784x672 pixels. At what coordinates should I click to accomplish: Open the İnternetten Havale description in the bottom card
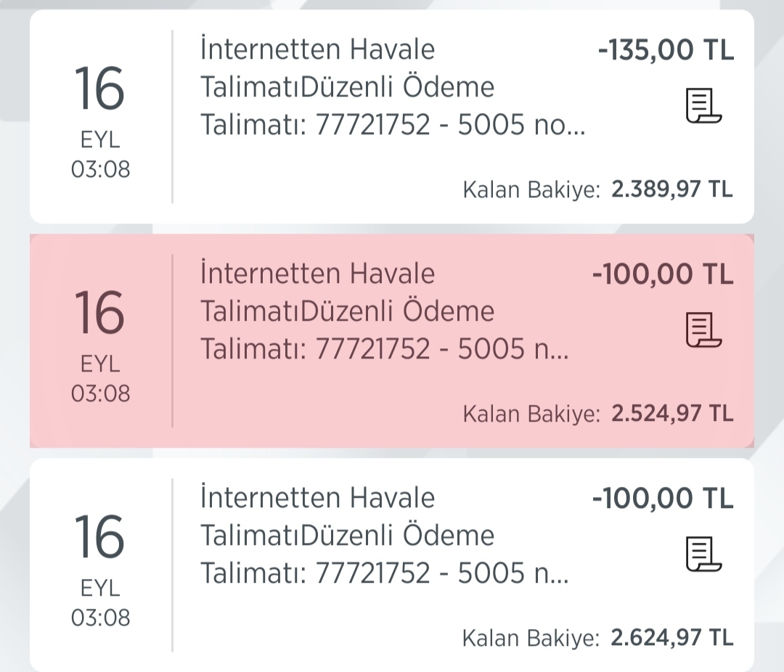[x=385, y=535]
